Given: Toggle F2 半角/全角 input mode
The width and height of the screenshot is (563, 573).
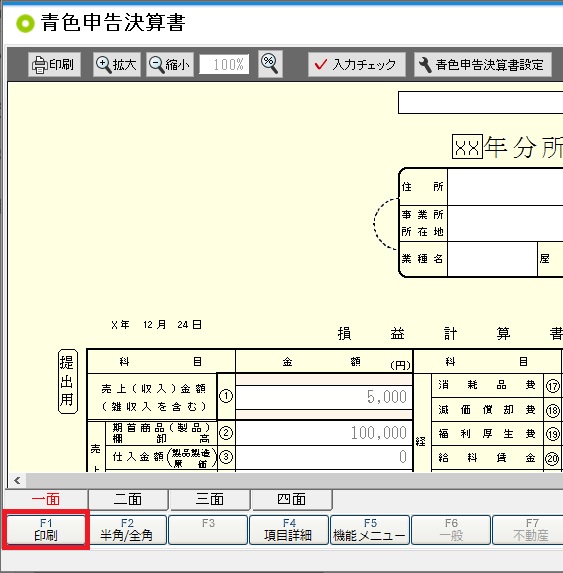Looking at the screenshot, I should [127, 530].
